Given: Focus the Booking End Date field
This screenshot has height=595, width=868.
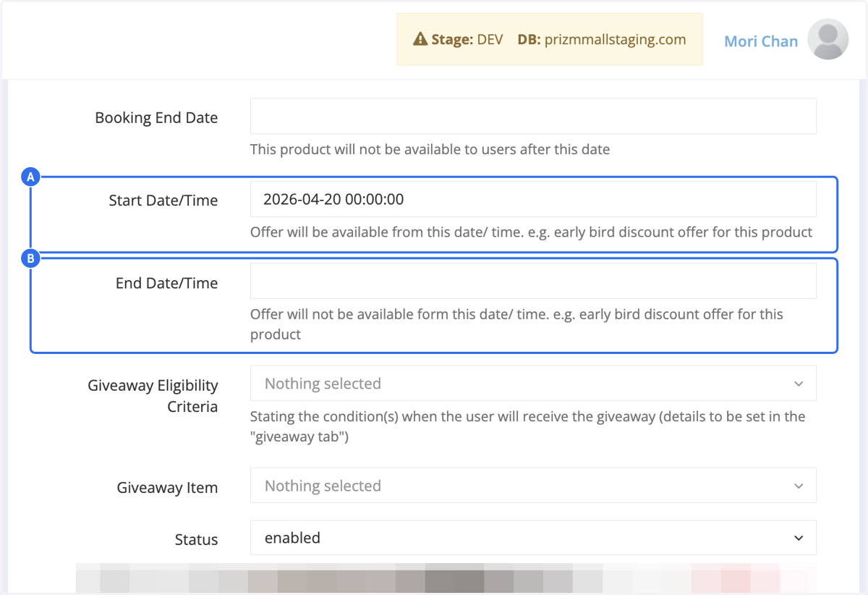Looking at the screenshot, I should pyautogui.click(x=533, y=117).
